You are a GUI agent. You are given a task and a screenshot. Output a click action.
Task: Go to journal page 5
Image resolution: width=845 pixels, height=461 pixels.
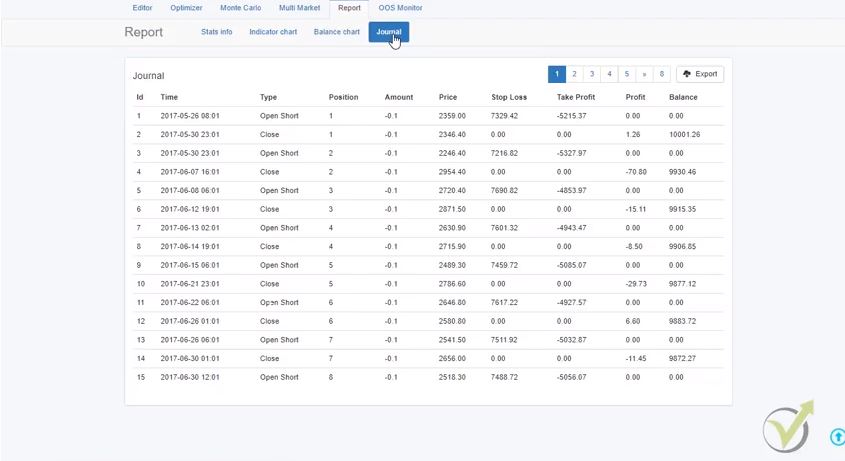[627, 74]
